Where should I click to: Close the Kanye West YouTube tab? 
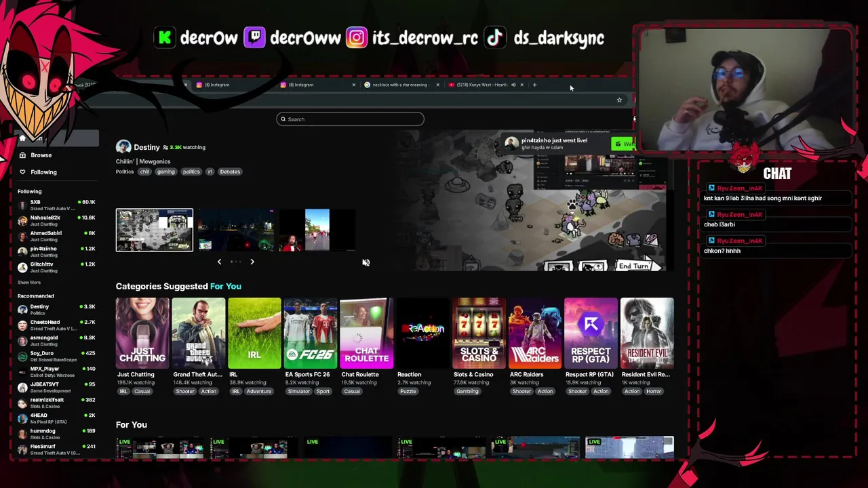point(521,85)
